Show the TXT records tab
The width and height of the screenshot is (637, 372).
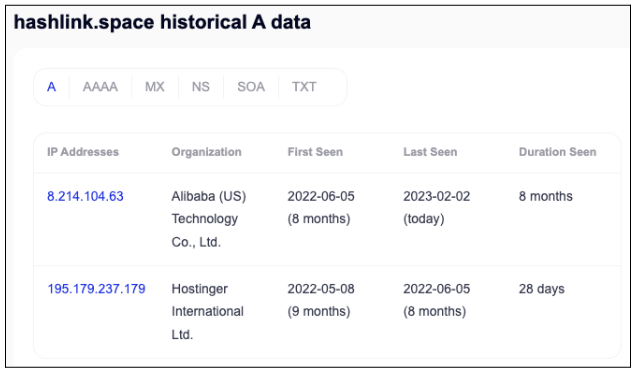tap(304, 87)
